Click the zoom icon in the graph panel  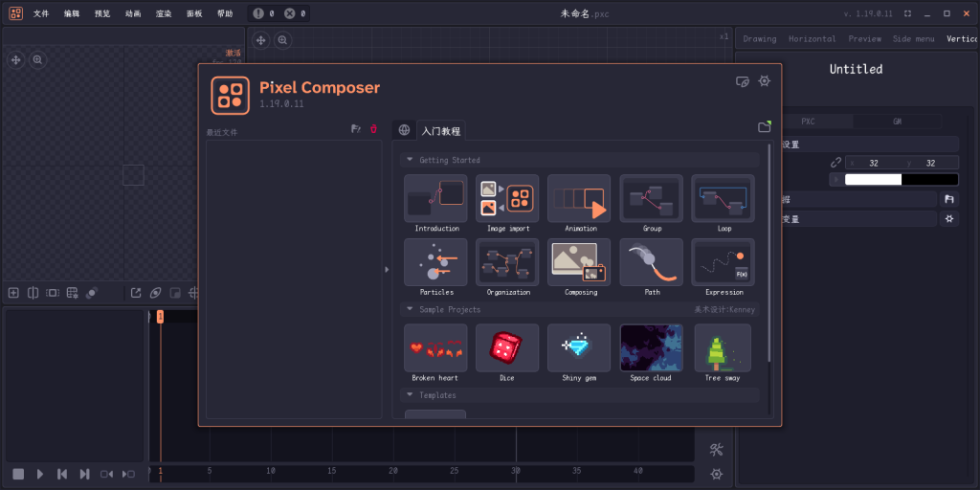[282, 40]
